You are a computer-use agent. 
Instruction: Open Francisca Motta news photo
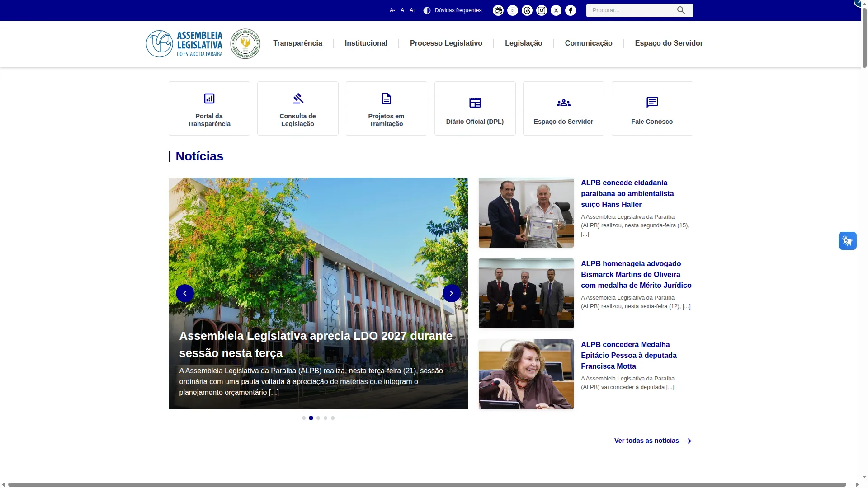click(526, 374)
